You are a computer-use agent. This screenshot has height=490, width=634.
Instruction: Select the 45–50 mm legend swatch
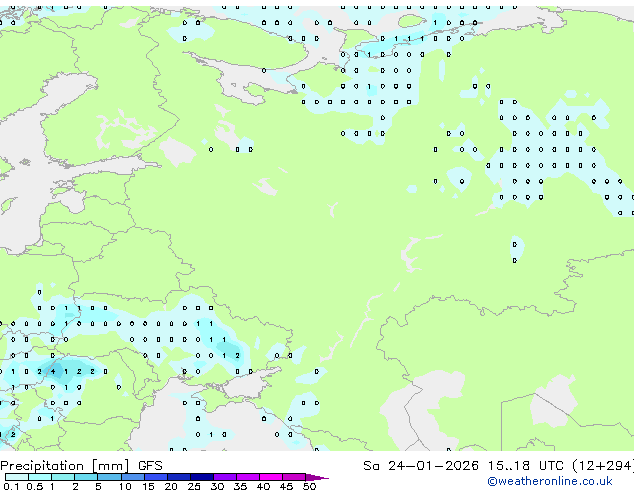tap(294, 477)
